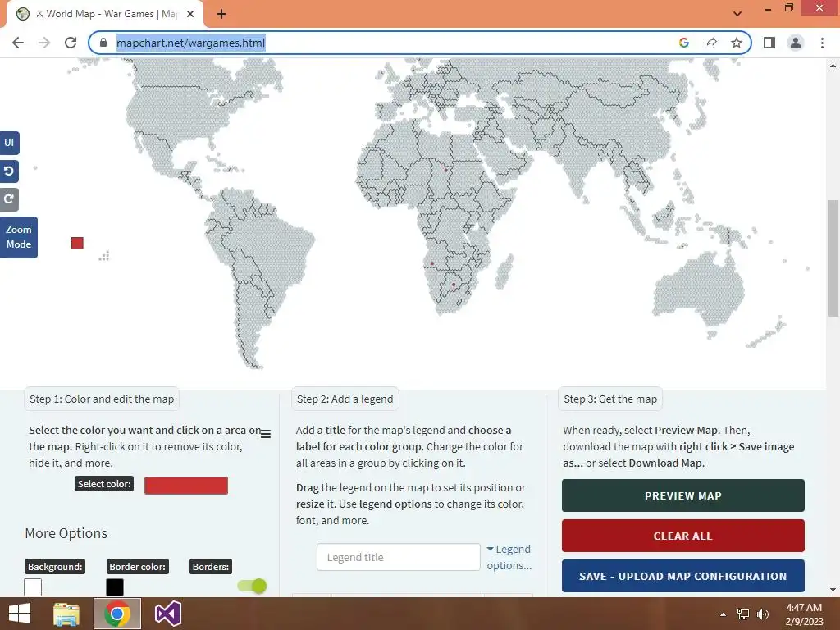Open the red Select color picker
Image resolution: width=840 pixels, height=630 pixels.
coord(186,486)
